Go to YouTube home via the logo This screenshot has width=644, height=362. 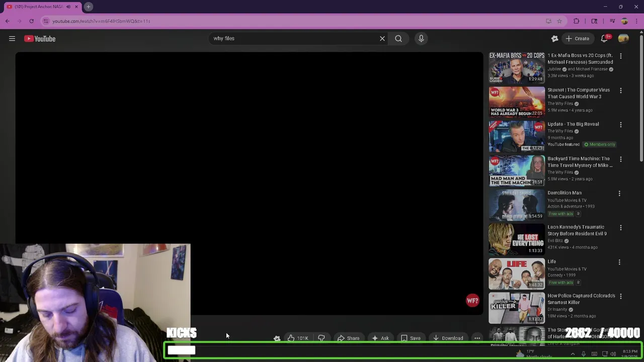(x=40, y=39)
